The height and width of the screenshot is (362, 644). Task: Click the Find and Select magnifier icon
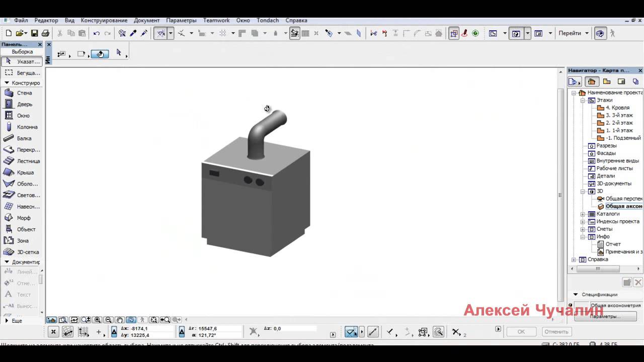122,33
